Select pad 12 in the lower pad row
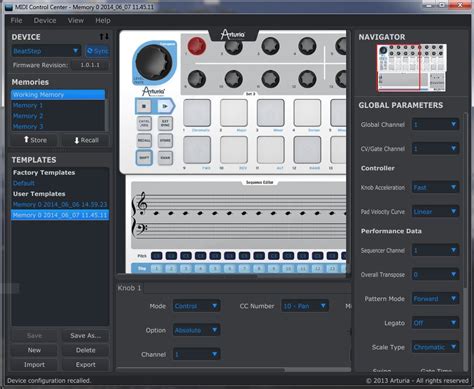This screenshot has height=389, width=474. [307, 150]
